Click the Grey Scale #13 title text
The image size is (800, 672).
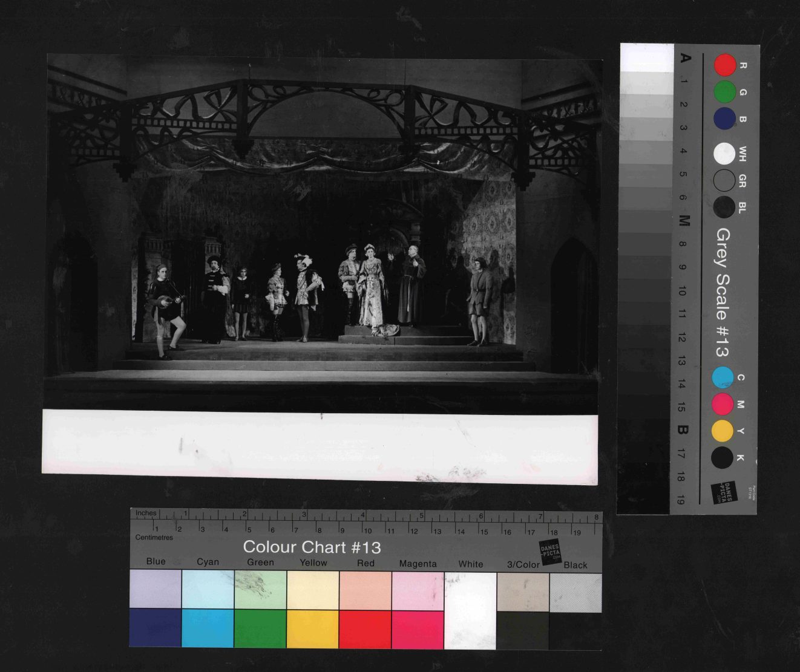pyautogui.click(x=723, y=293)
